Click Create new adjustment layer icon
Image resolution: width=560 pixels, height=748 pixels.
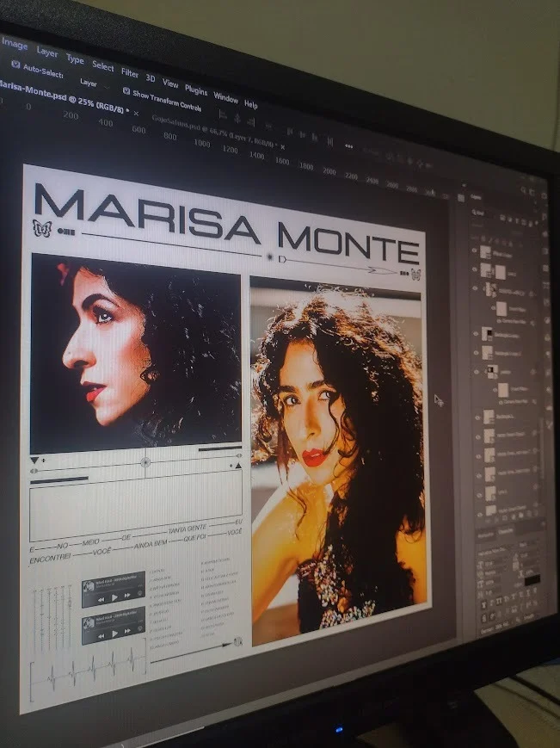[x=514, y=517]
